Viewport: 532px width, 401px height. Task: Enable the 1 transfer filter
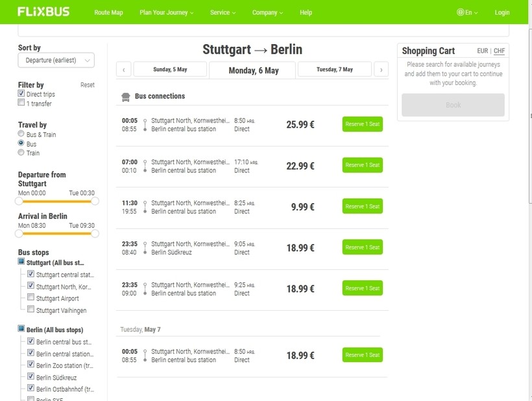[x=21, y=103]
